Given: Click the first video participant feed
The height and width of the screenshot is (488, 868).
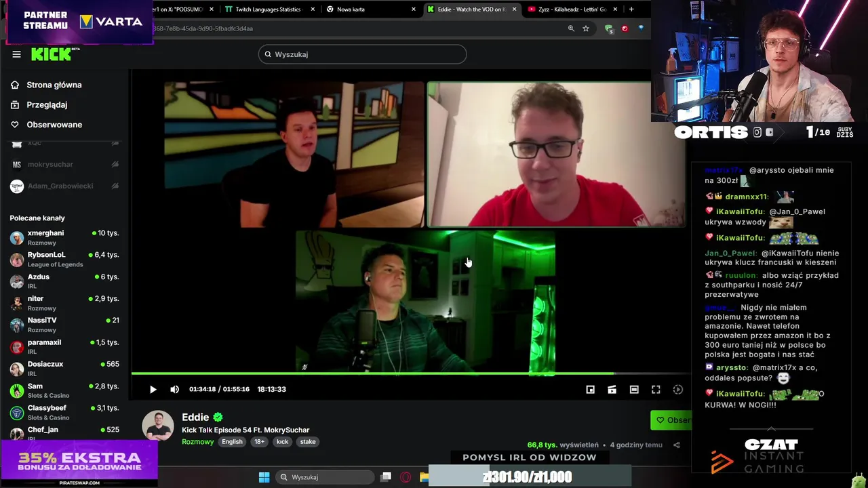Looking at the screenshot, I should [294, 155].
